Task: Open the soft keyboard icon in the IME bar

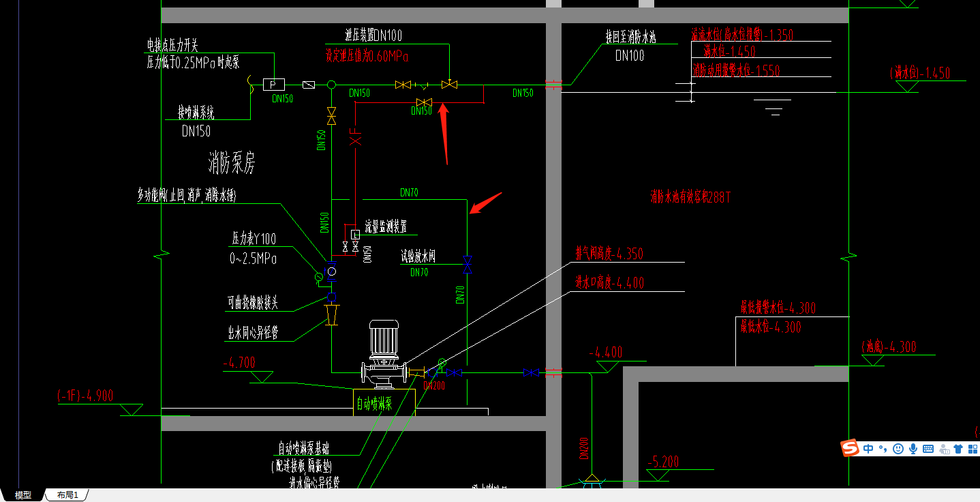Action: [x=928, y=449]
